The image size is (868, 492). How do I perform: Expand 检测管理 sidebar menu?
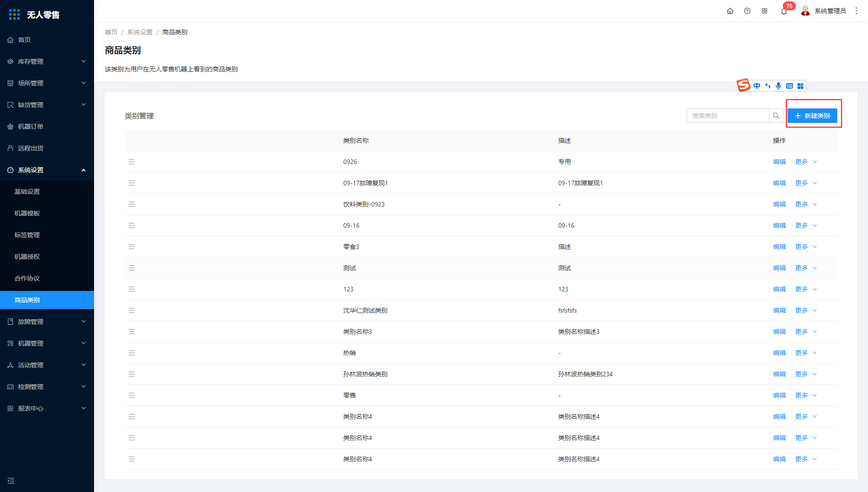pos(47,387)
